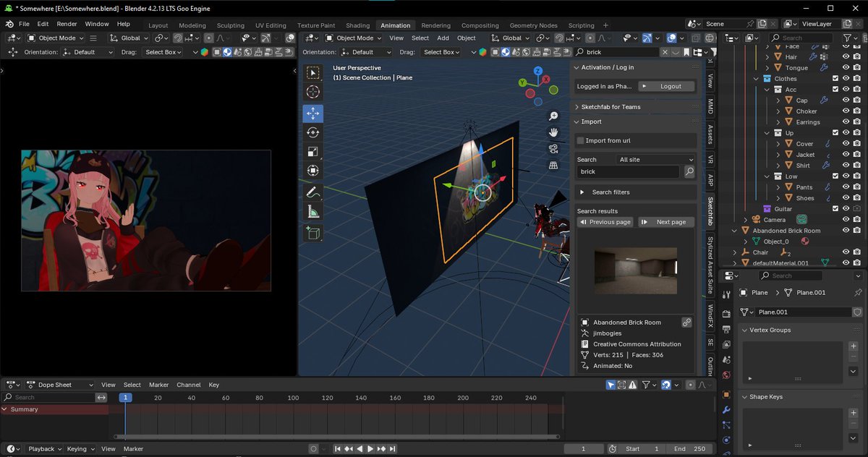
Task: Click the End frame field in timeline
Action: tap(689, 449)
